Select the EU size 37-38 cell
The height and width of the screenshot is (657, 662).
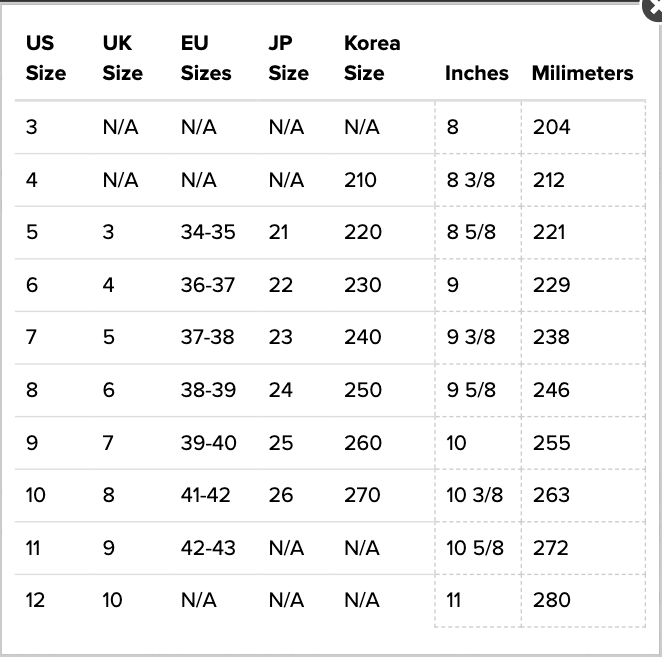coord(208,337)
